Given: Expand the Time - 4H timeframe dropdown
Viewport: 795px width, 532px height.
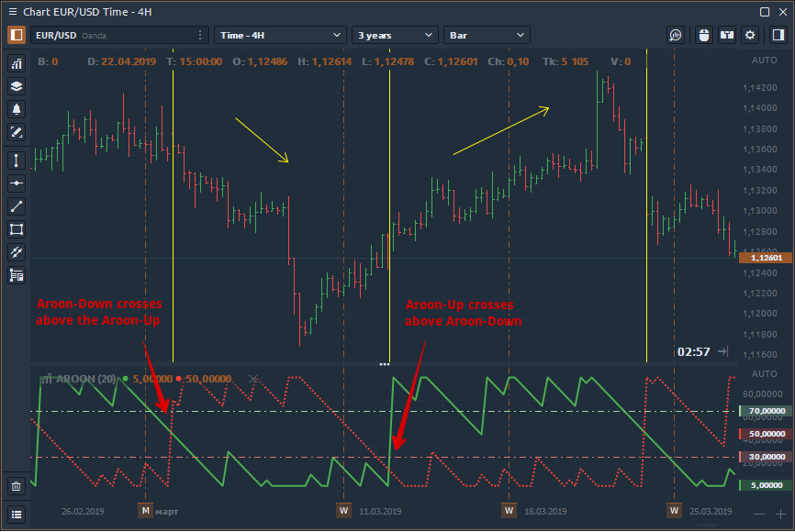Looking at the screenshot, I should point(280,35).
